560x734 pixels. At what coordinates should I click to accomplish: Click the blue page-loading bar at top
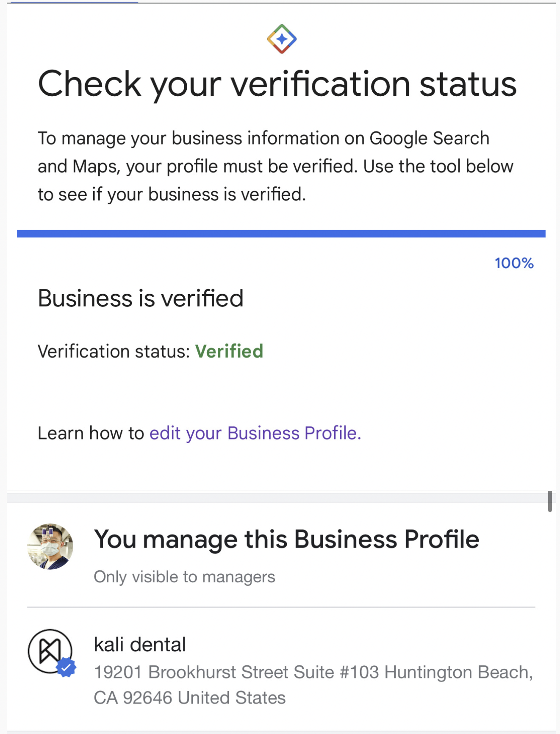coord(74,2)
